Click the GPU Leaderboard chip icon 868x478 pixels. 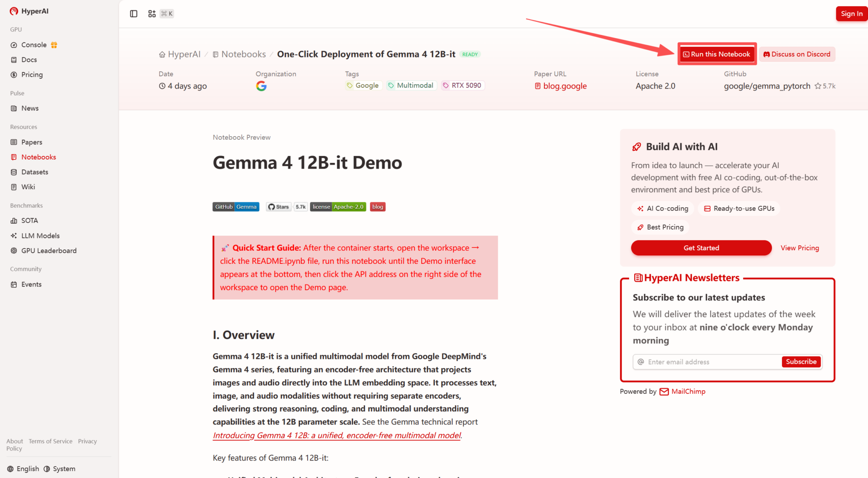click(14, 251)
